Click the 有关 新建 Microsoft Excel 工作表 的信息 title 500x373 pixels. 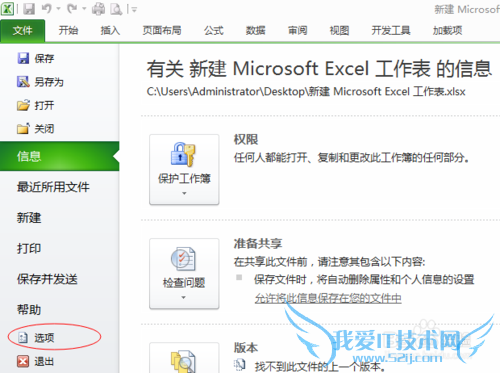coord(319,69)
